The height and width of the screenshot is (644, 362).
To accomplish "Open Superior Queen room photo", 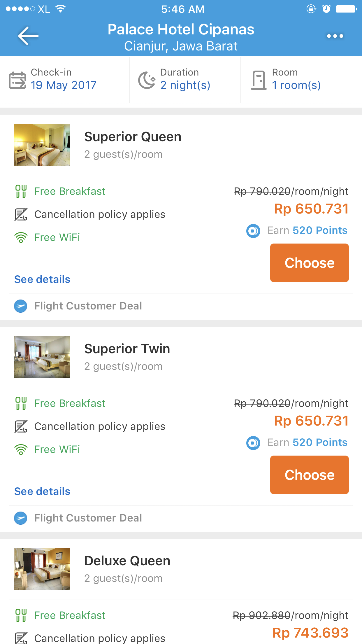I will 42,145.
